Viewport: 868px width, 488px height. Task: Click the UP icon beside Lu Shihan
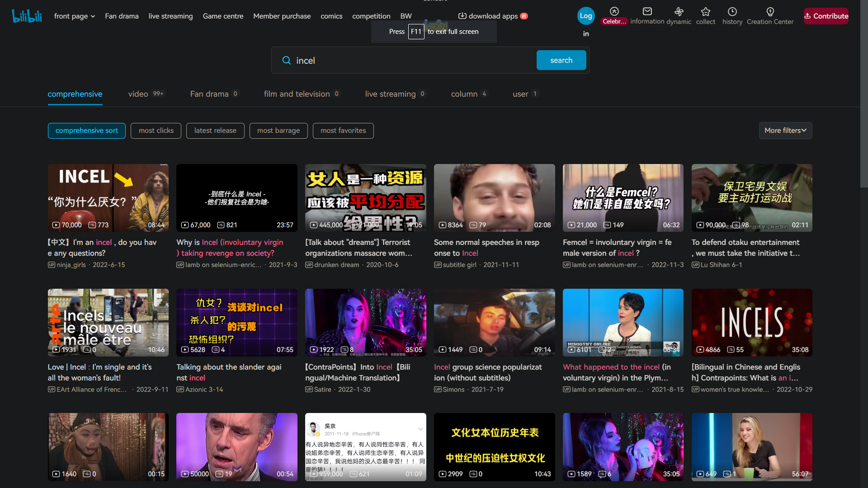[695, 265]
